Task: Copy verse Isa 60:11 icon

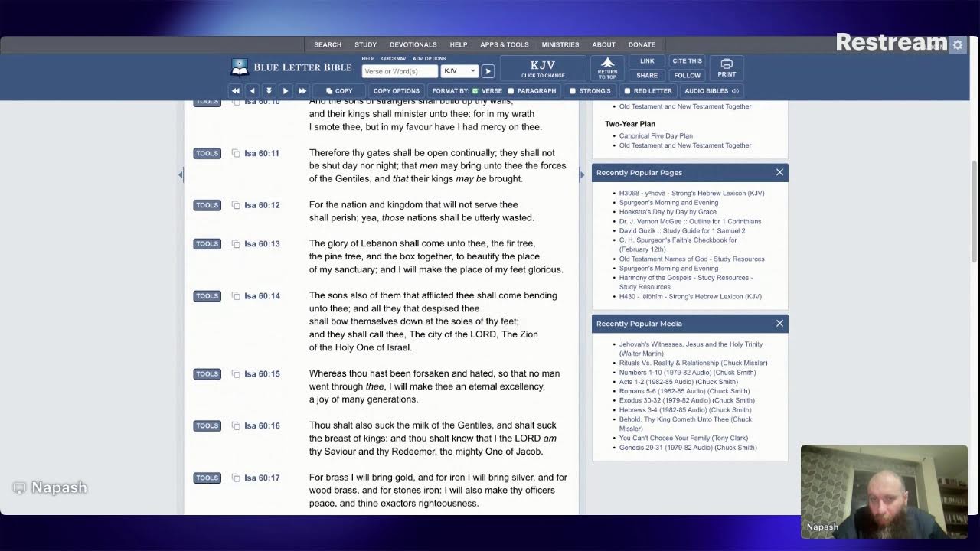Action: [236, 153]
